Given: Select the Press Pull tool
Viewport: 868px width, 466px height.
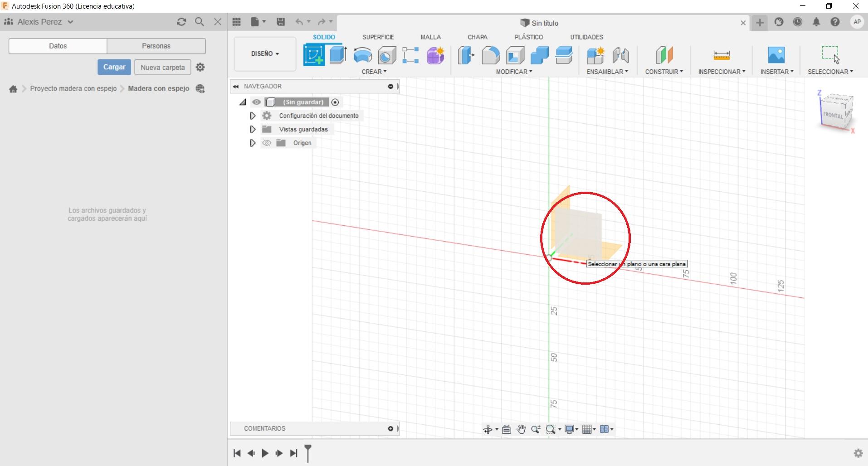Looking at the screenshot, I should 466,55.
